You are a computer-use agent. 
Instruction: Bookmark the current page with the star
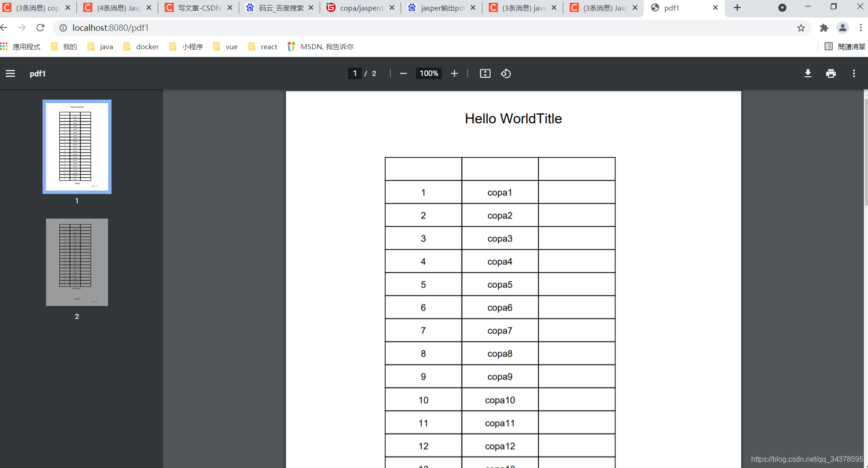(x=802, y=28)
